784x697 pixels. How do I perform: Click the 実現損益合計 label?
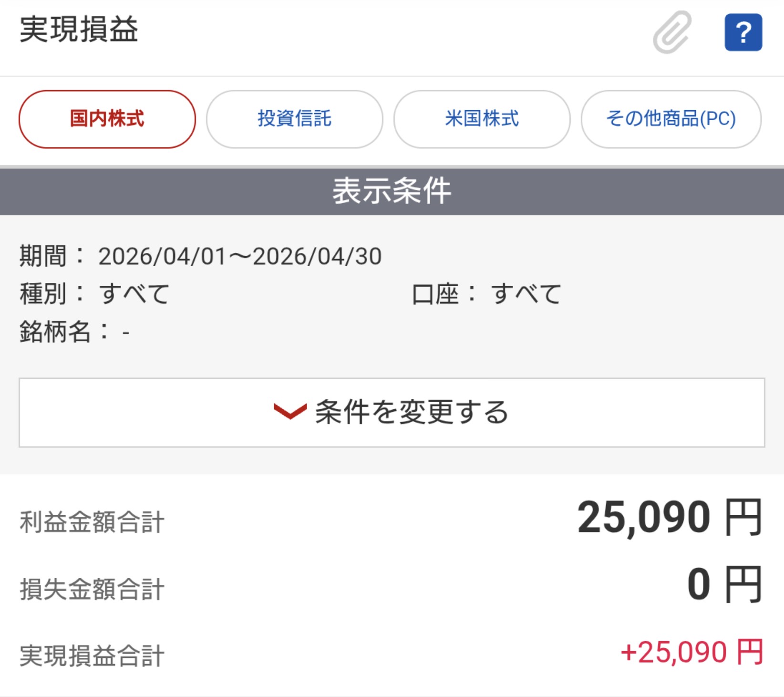(x=92, y=656)
